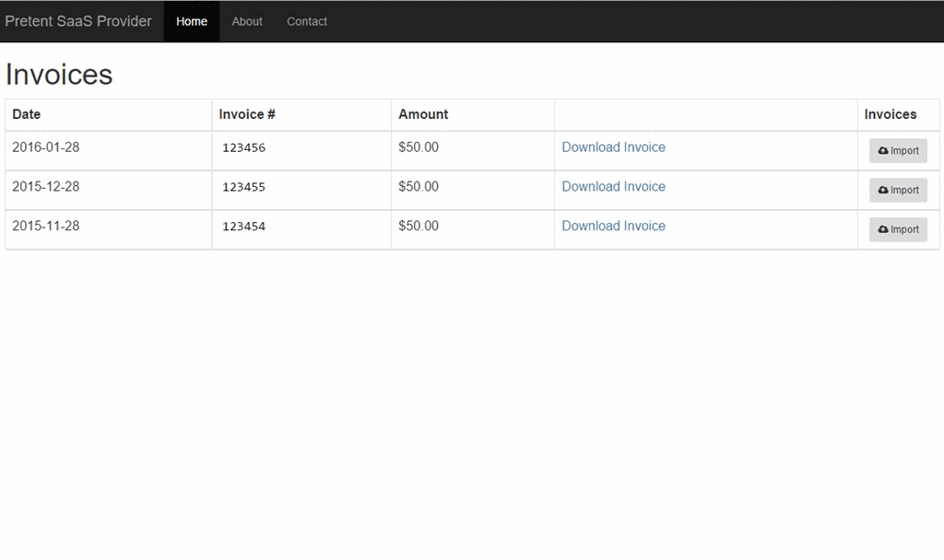The width and height of the screenshot is (944, 560).
Task: Download Invoice dated 2015-12-28
Action: pos(613,187)
